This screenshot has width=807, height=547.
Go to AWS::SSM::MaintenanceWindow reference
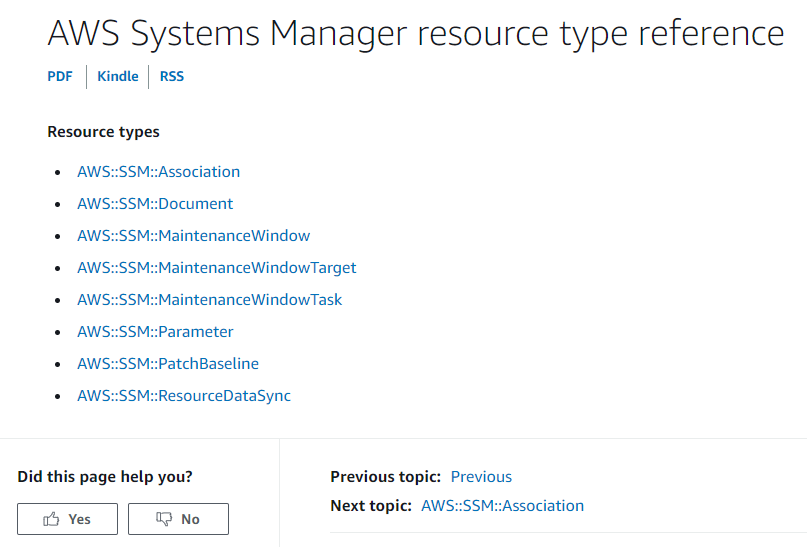[x=194, y=235]
